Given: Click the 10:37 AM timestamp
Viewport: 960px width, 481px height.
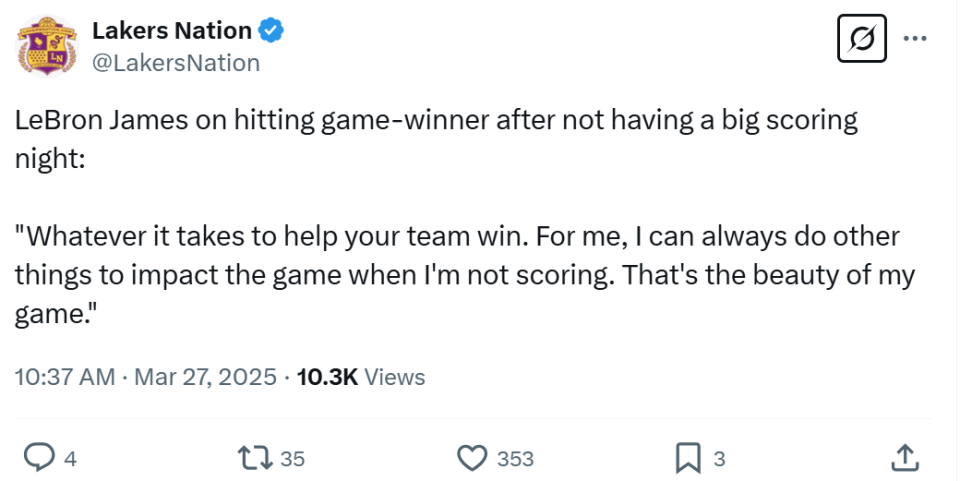Looking at the screenshot, I should pyautogui.click(x=65, y=376).
